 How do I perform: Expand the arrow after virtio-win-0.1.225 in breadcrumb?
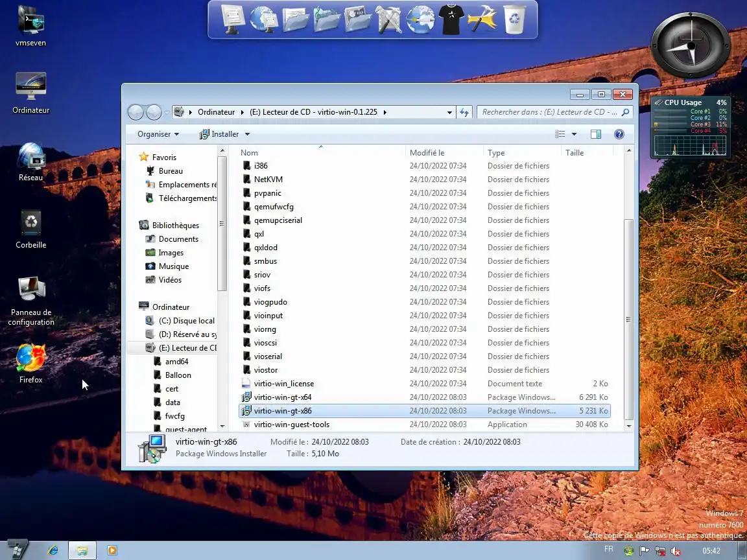385,112
